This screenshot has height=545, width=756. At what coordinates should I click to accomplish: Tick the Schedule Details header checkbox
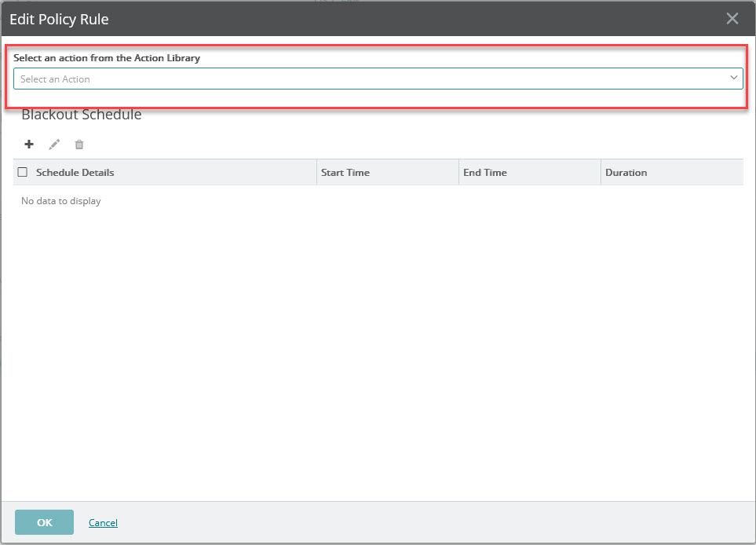(22, 172)
